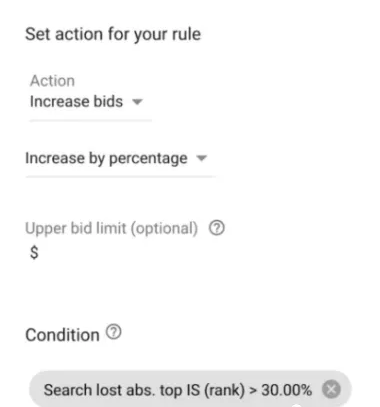This screenshot has height=407, width=380.
Task: Remove the Search lost abs. top IS condition
Action: [x=331, y=389]
